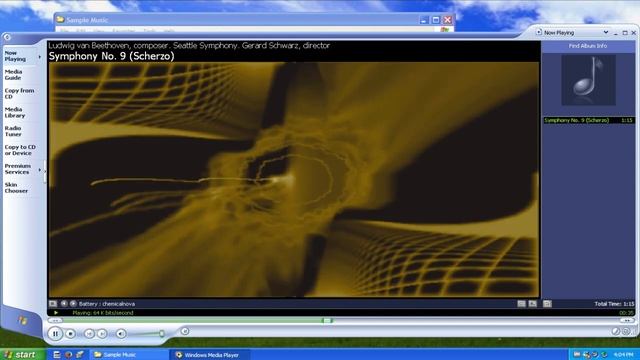
Task: Mute the player sound
Action: 121,333
